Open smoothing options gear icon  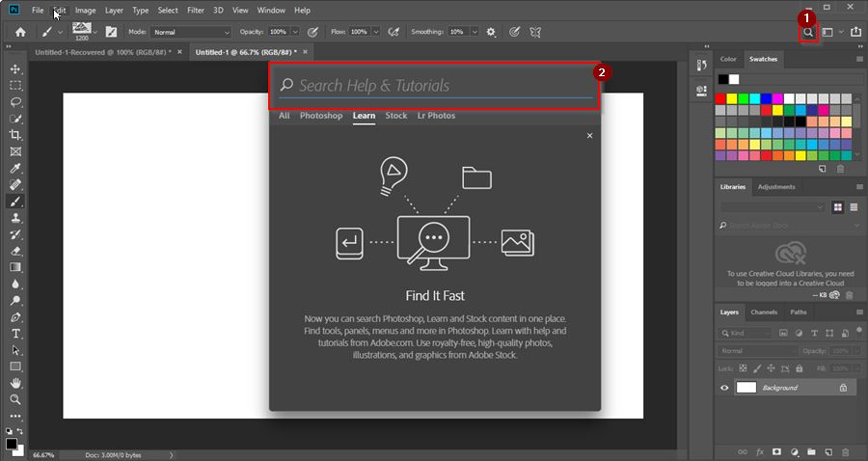491,32
